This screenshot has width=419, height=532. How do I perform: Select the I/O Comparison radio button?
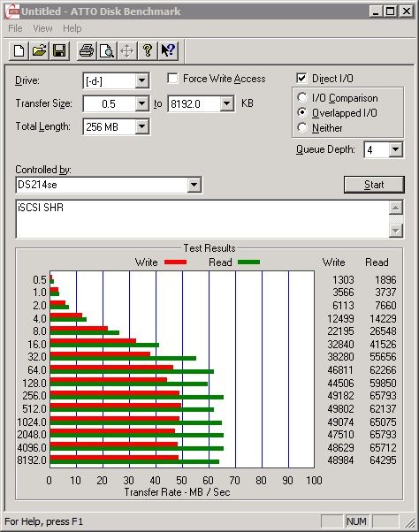tap(302, 98)
